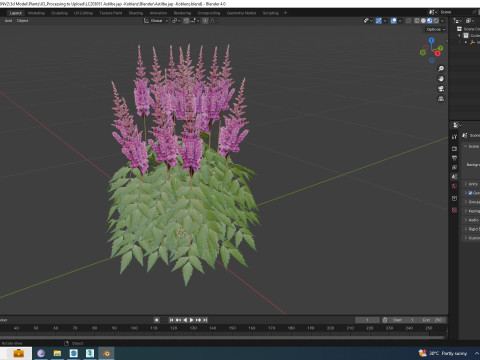Click the zoom magnifier viewport icon
The width and height of the screenshot is (480, 360).
coord(441,69)
